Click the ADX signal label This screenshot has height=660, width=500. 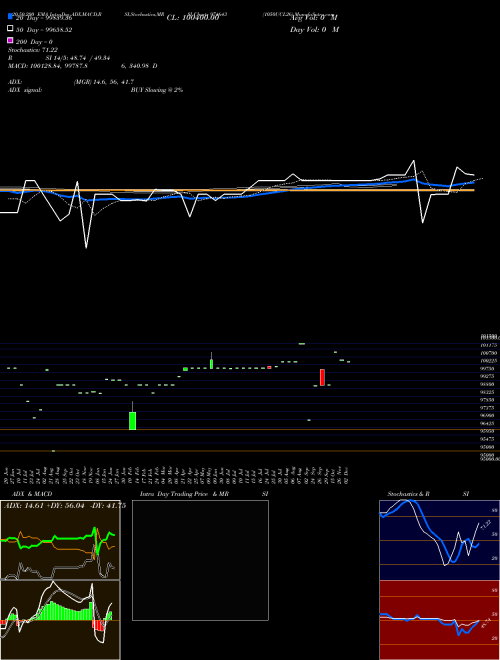(25, 90)
